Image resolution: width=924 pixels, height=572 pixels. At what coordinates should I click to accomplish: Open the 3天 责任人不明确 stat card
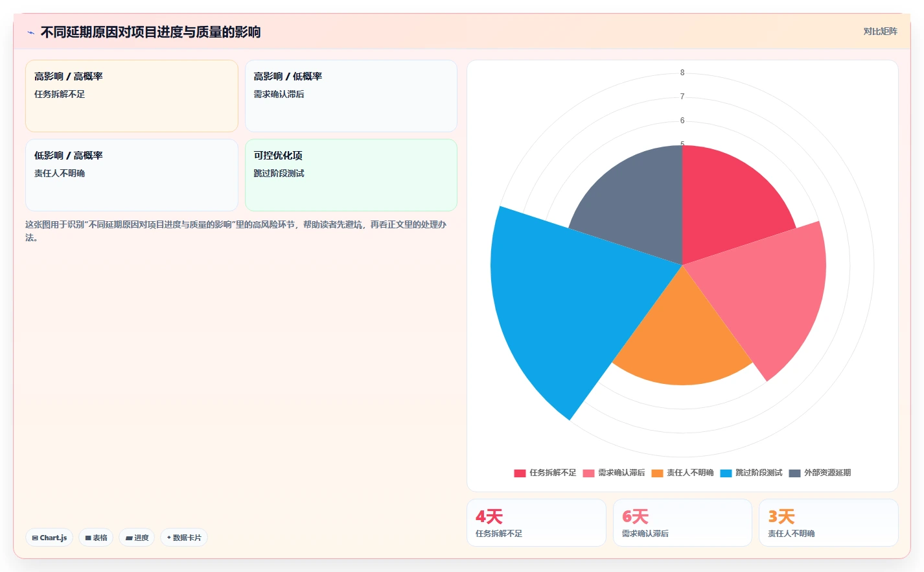tap(828, 523)
